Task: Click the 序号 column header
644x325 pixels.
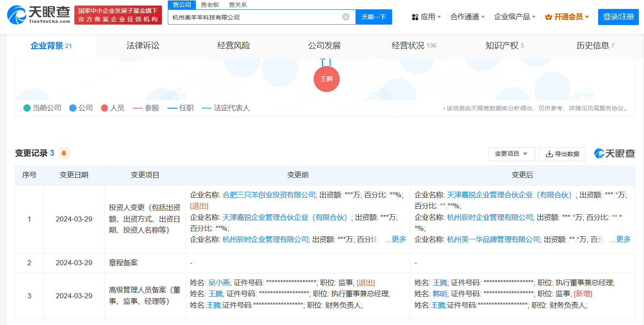Action: (29, 175)
